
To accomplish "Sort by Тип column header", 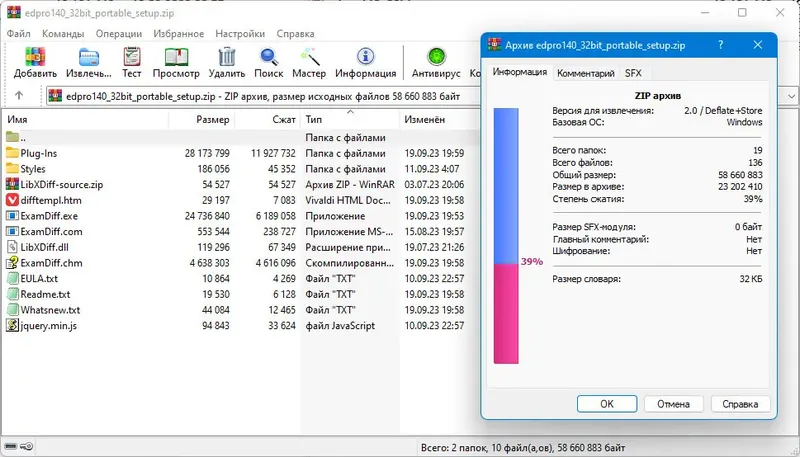I will [349, 119].
